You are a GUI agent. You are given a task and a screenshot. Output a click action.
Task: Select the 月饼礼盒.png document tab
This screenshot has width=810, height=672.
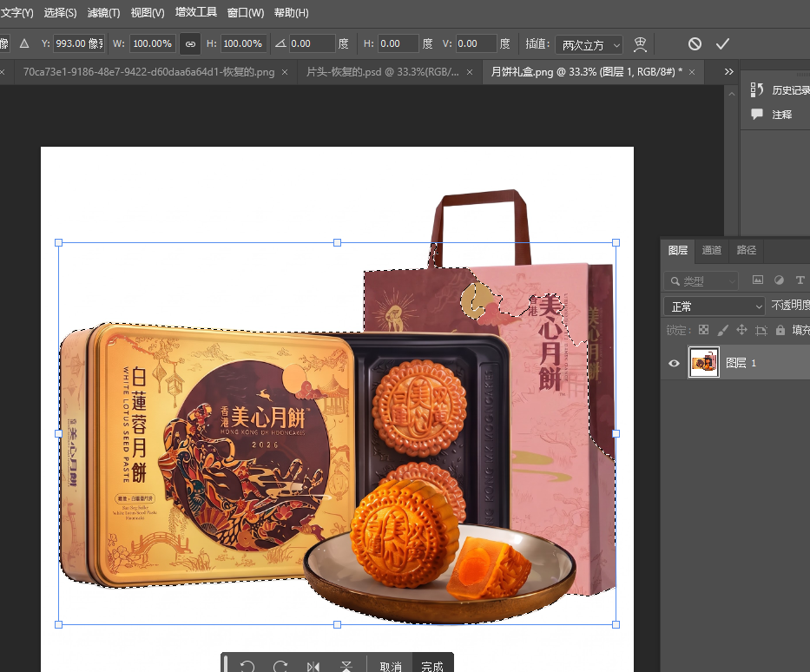tap(586, 72)
